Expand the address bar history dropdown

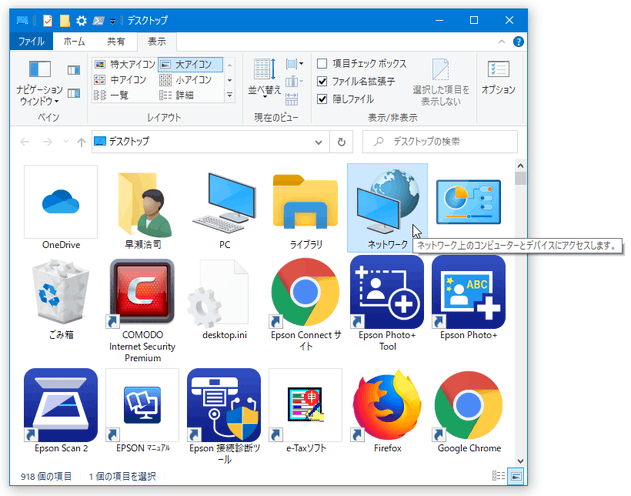pyautogui.click(x=318, y=142)
